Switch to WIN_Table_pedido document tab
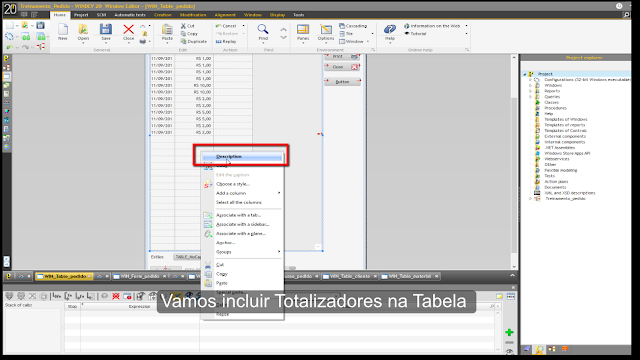The width and height of the screenshot is (640, 360). coord(64,276)
